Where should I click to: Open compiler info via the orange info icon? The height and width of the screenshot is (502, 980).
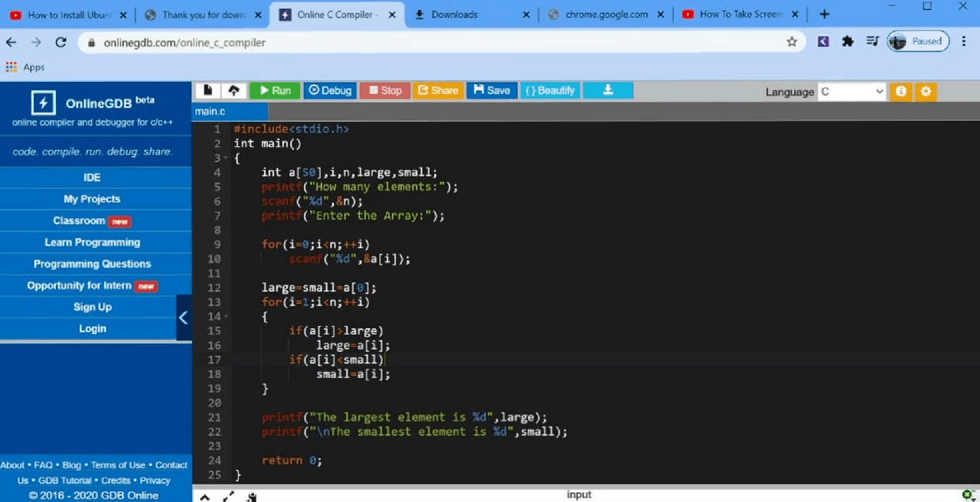(900, 90)
